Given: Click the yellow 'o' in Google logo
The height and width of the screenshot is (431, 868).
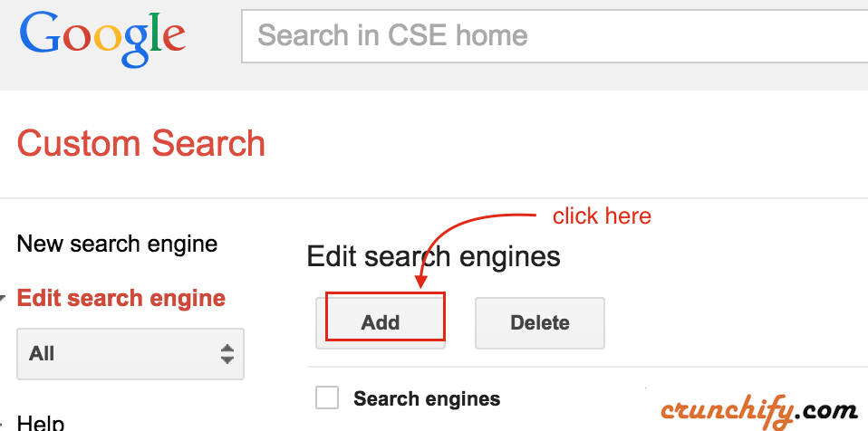Looking at the screenshot, I should pyautogui.click(x=109, y=38).
